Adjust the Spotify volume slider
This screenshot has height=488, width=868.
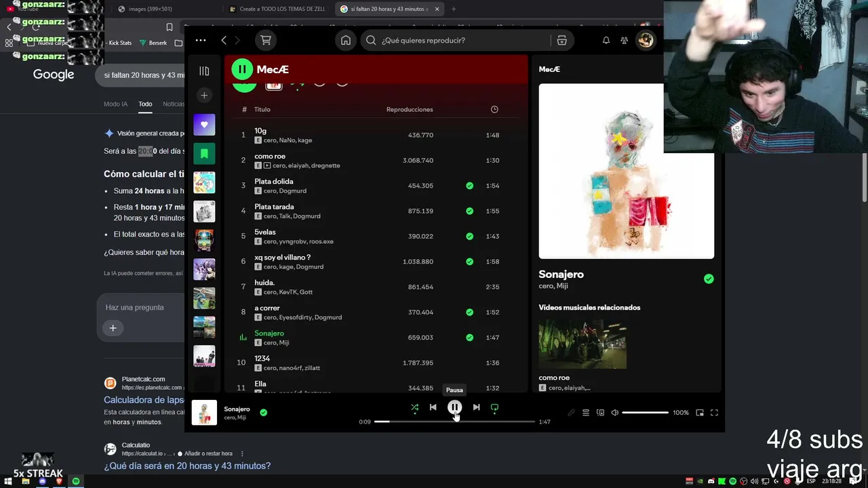coord(646,413)
